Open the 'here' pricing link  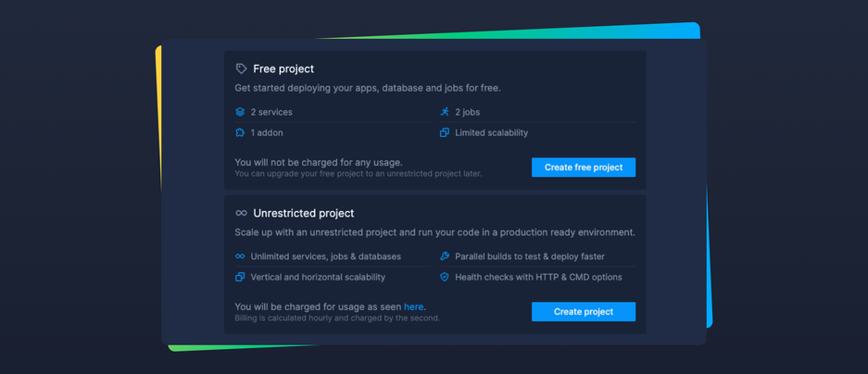[413, 306]
